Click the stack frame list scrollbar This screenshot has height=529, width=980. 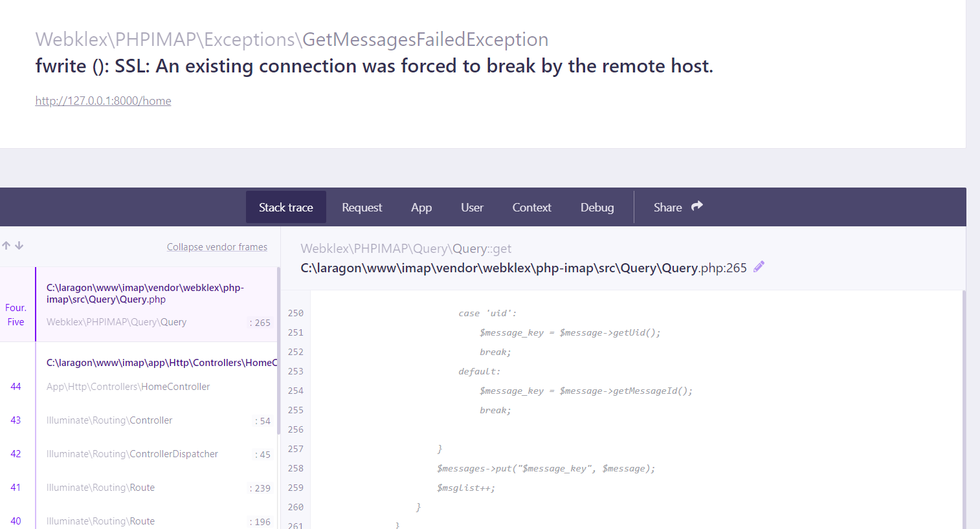279,349
